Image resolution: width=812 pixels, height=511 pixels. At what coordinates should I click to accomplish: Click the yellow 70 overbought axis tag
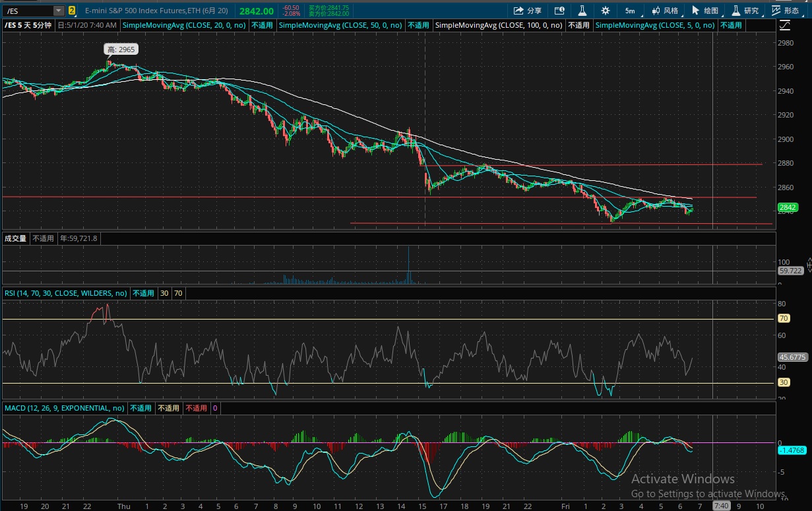click(784, 319)
